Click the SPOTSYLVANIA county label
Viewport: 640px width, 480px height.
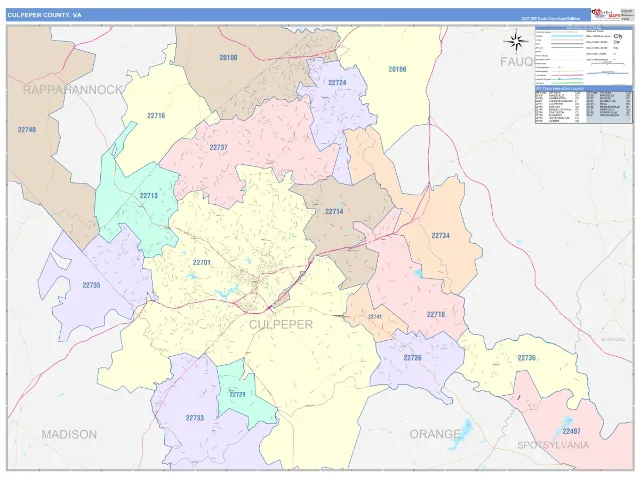[553, 445]
